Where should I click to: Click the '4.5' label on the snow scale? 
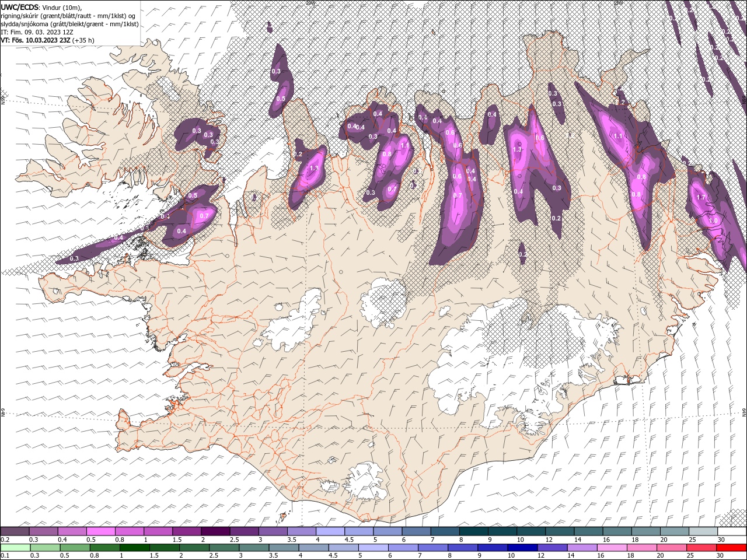tap(349, 540)
